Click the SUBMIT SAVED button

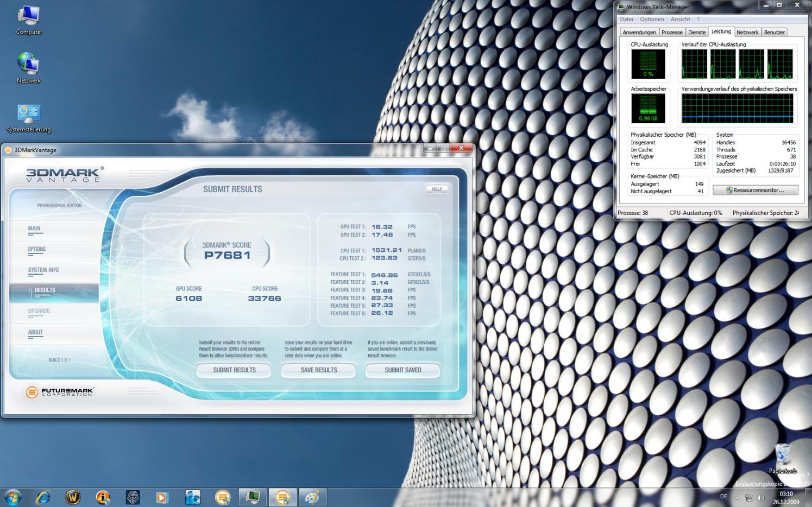click(402, 370)
